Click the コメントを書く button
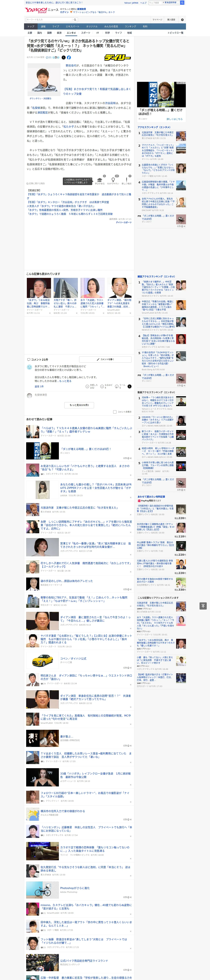The height and width of the screenshot is (980, 210). tap(105, 359)
